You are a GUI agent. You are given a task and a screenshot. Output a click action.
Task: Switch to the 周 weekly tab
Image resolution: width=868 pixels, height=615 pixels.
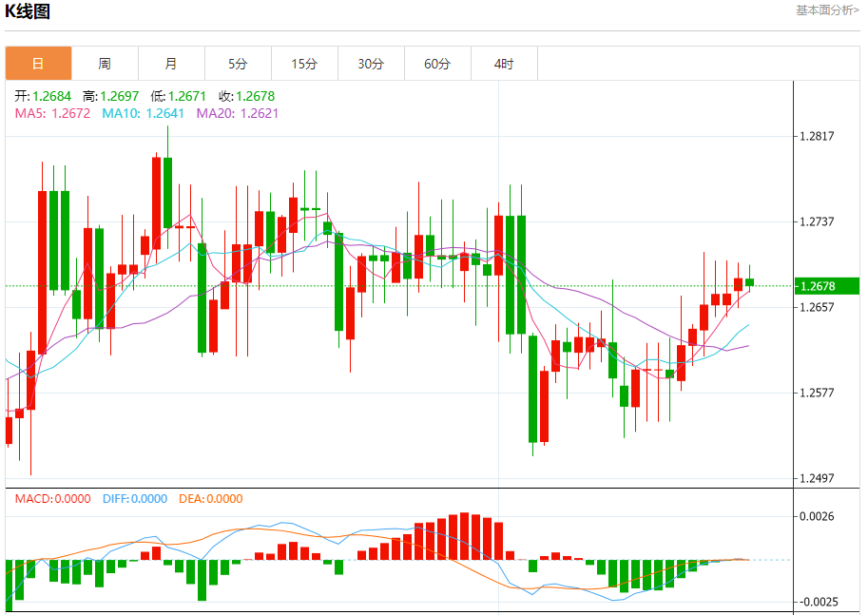(x=105, y=64)
